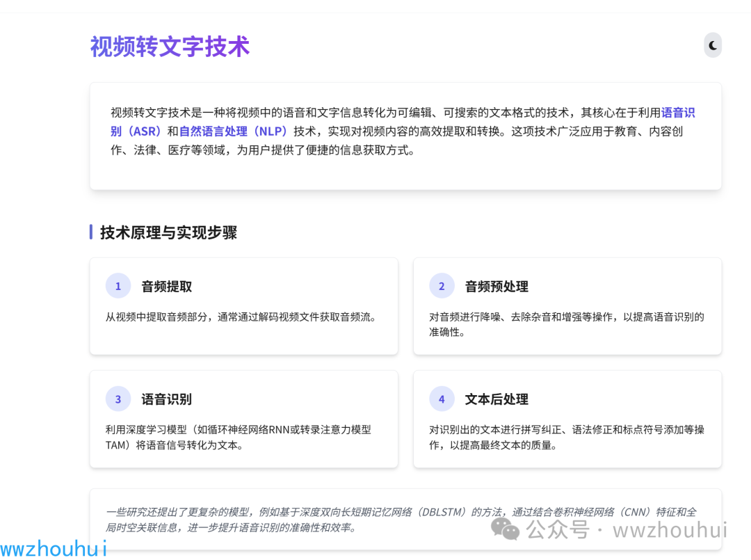Click the 音频提取 card description text
The height and width of the screenshot is (560, 751).
241,317
